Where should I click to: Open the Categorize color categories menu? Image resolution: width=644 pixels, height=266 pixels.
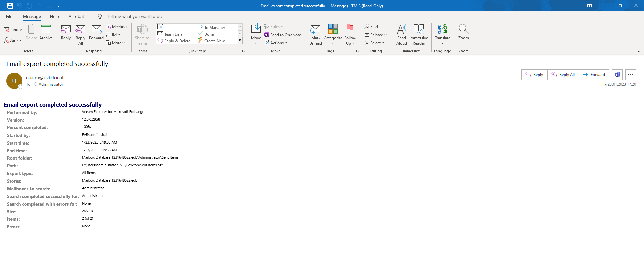(333, 35)
